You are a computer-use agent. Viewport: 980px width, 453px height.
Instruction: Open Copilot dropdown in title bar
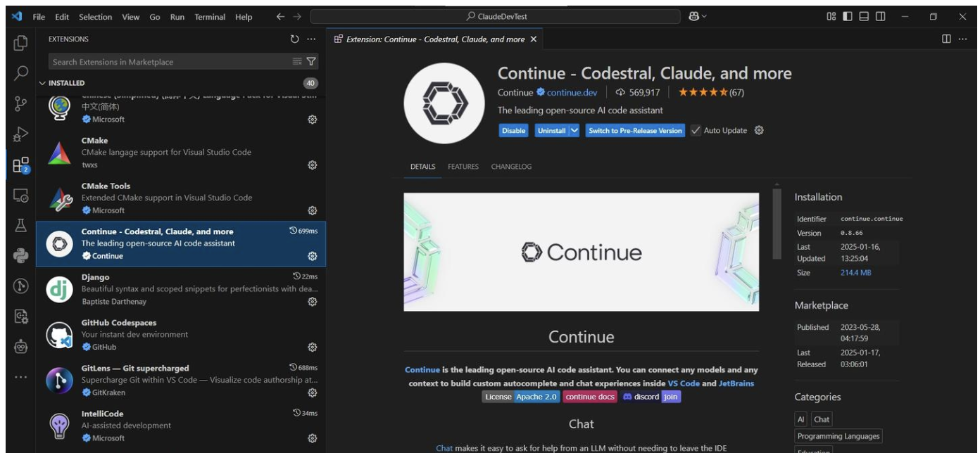pyautogui.click(x=698, y=17)
